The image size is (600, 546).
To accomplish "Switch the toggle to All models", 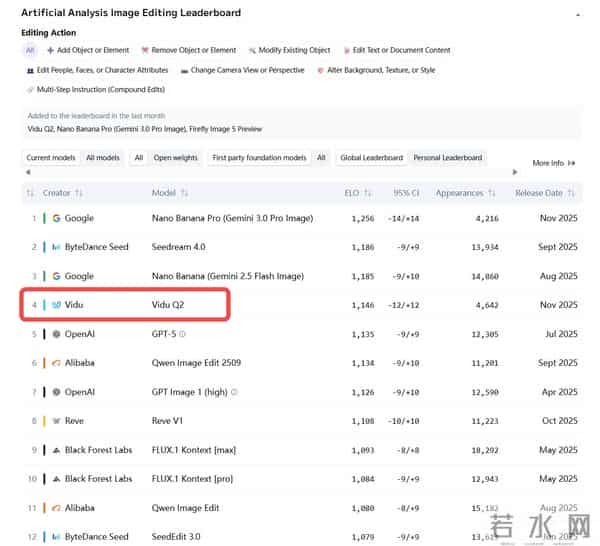I will [x=103, y=158].
